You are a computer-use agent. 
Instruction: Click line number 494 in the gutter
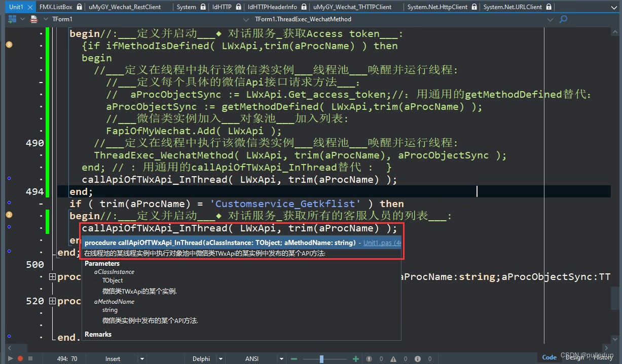(34, 192)
